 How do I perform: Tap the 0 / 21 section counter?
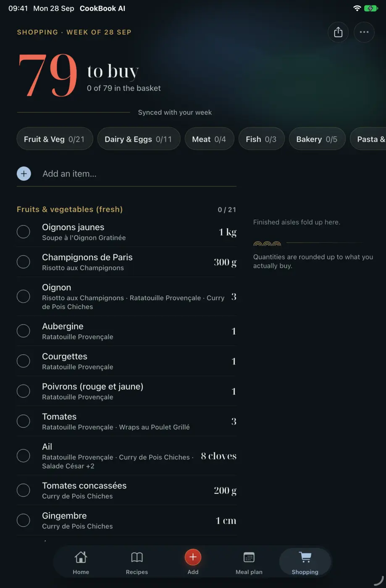tap(227, 210)
